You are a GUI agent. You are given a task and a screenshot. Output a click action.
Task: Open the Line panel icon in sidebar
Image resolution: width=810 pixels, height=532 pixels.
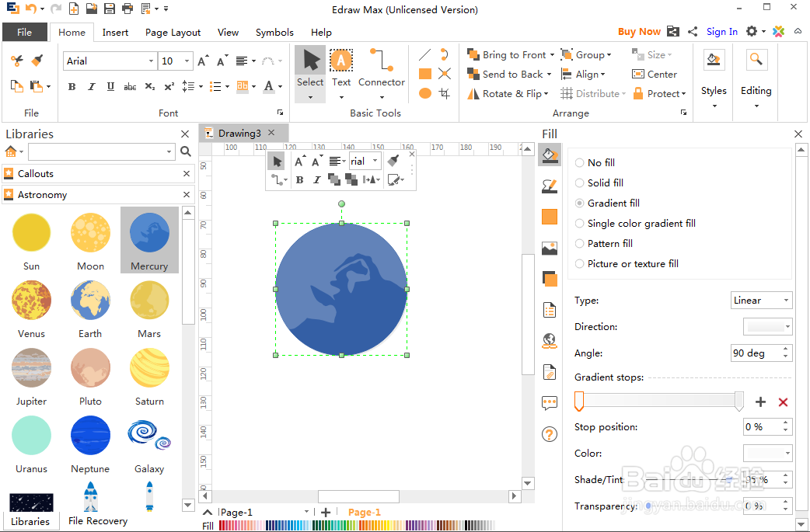coord(549,186)
